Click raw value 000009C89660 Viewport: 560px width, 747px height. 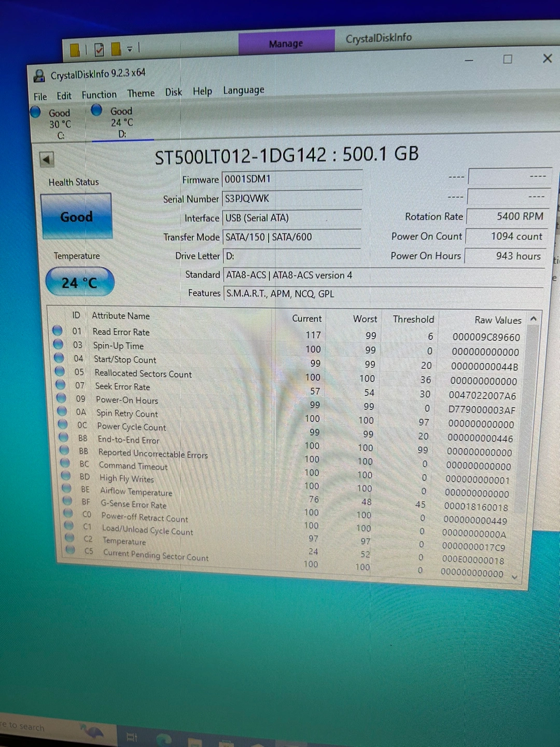486,337
